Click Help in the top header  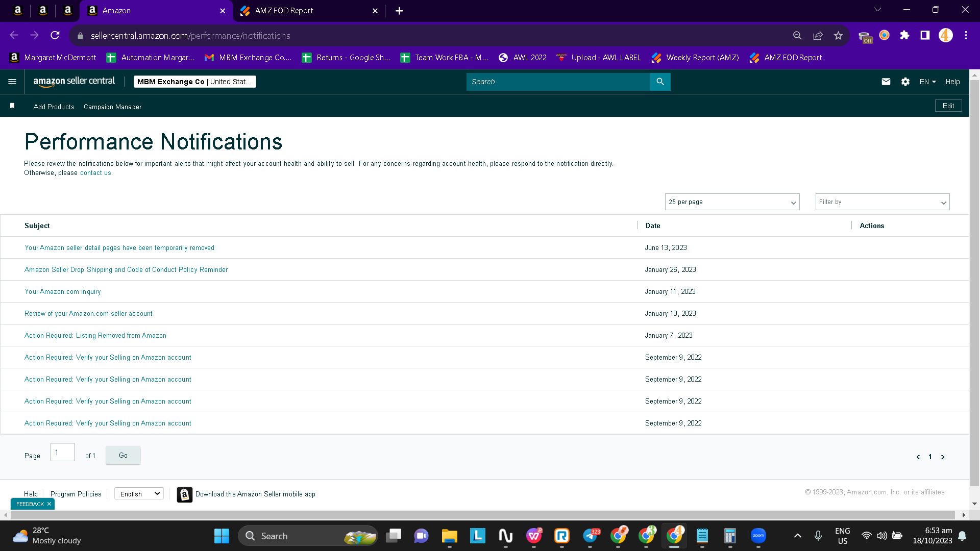pyautogui.click(x=952, y=82)
